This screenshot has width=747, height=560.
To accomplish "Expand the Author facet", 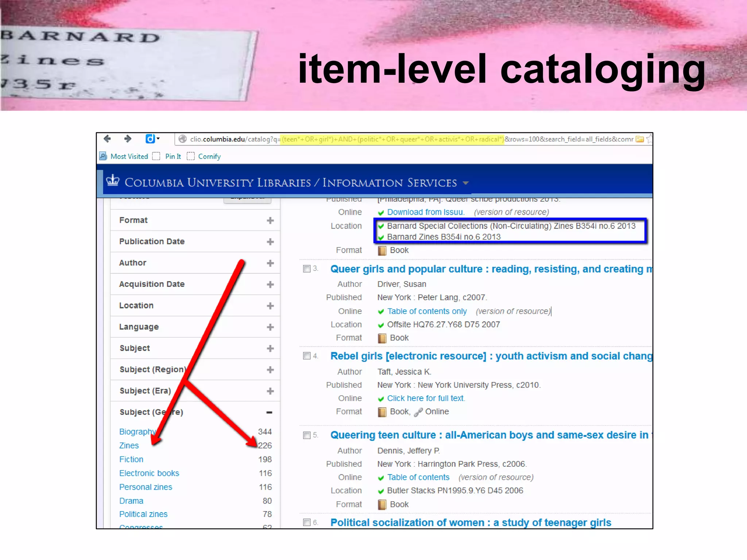I will point(270,263).
